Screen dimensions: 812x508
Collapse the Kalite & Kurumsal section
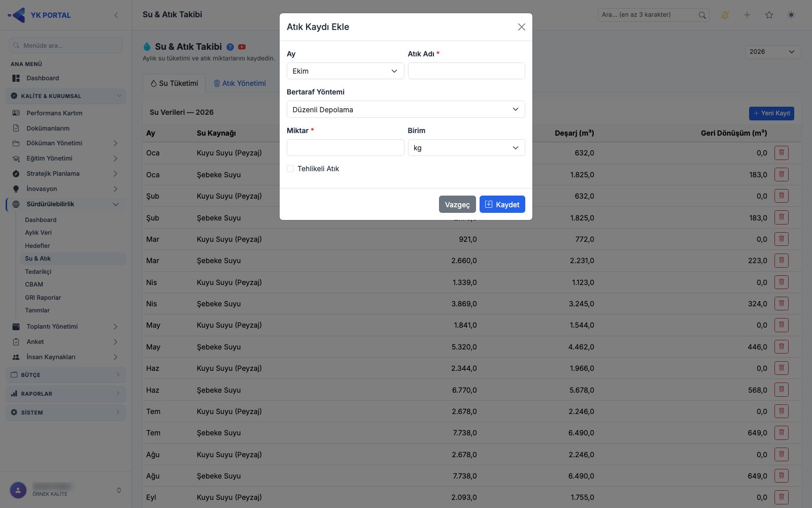pyautogui.click(x=66, y=96)
